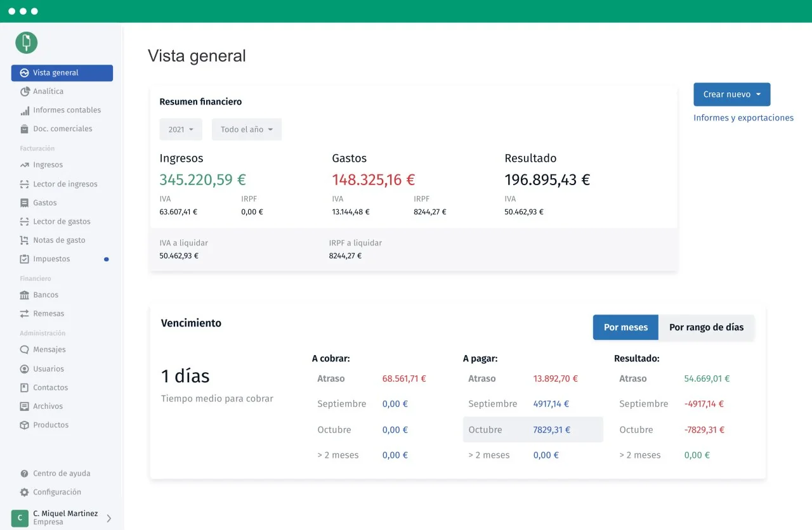
Task: Switch maturity view to Por rango de días
Action: (x=706, y=328)
